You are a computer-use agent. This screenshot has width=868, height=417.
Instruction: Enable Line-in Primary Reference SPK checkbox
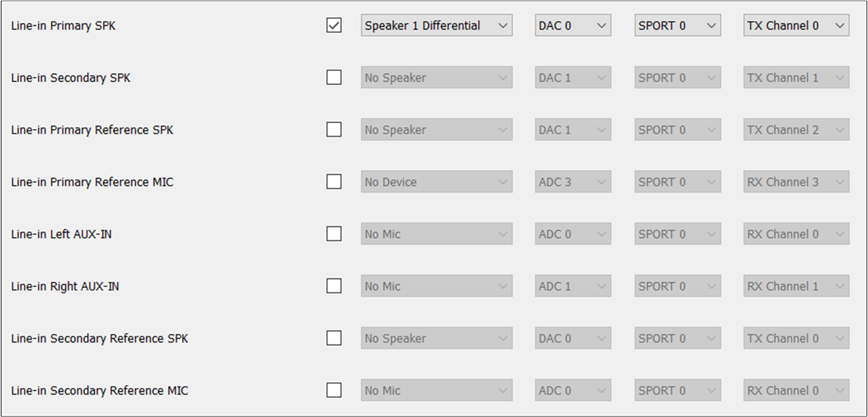(x=334, y=130)
